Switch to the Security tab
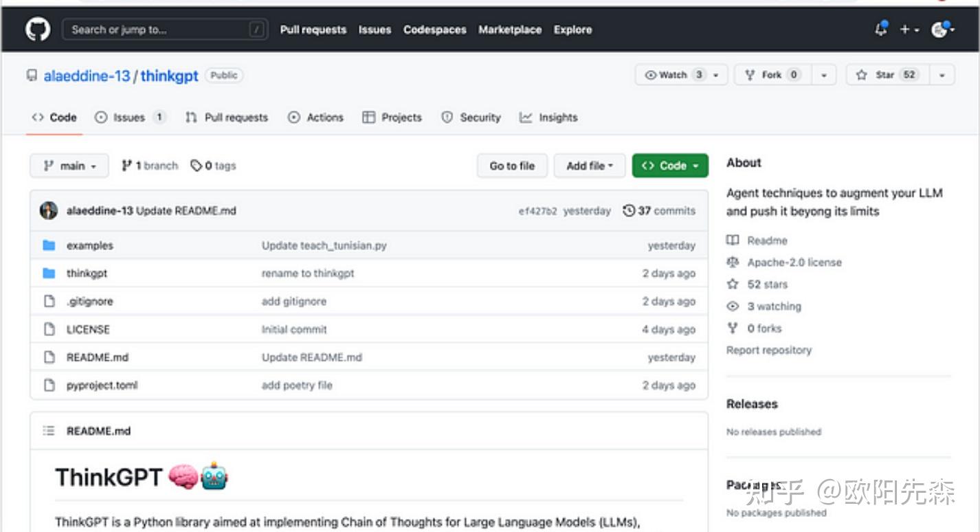The width and height of the screenshot is (980, 532). click(x=471, y=118)
